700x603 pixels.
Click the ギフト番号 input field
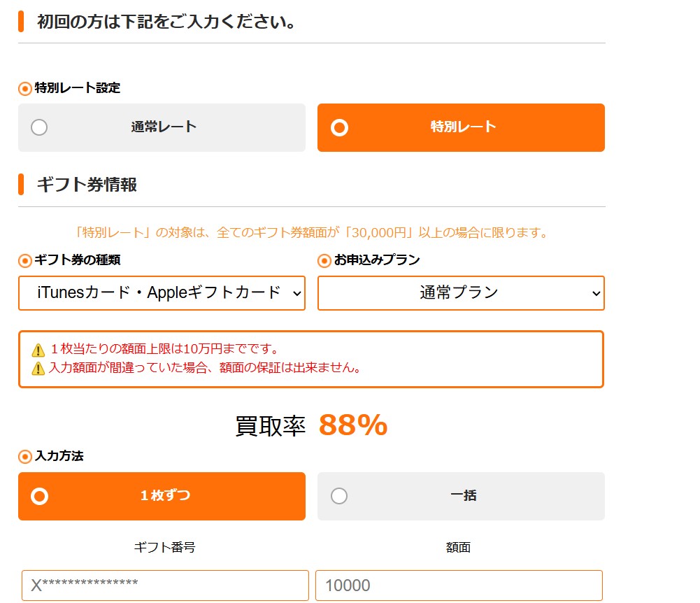pyautogui.click(x=165, y=585)
